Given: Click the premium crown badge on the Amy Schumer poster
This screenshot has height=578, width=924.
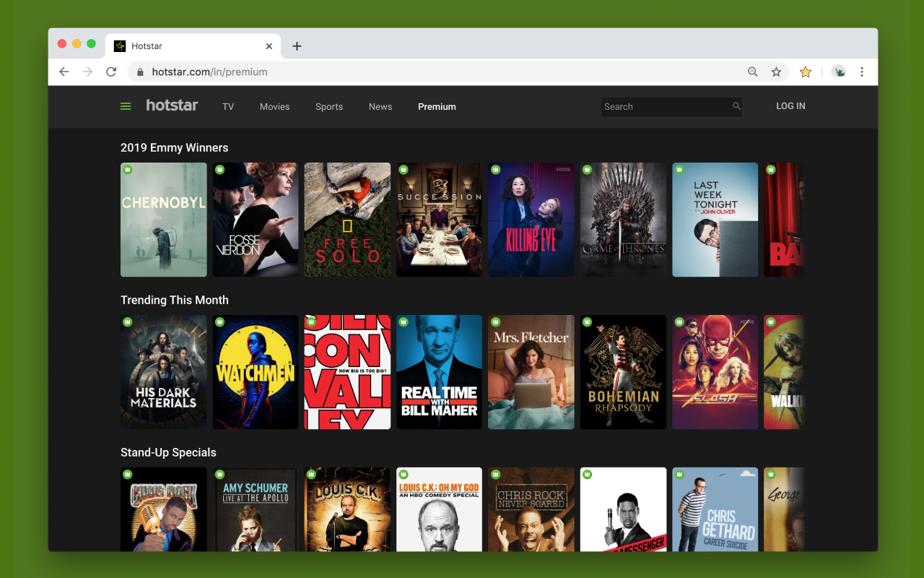Looking at the screenshot, I should (x=219, y=475).
